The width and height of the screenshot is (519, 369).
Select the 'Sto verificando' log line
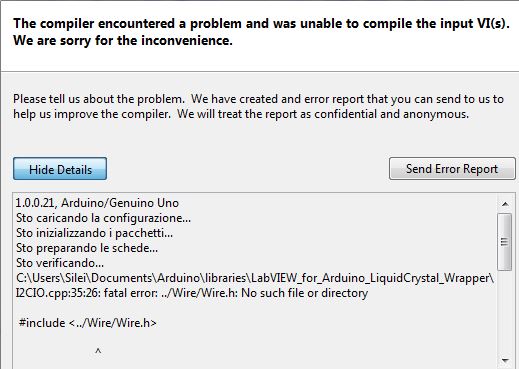tap(60, 263)
